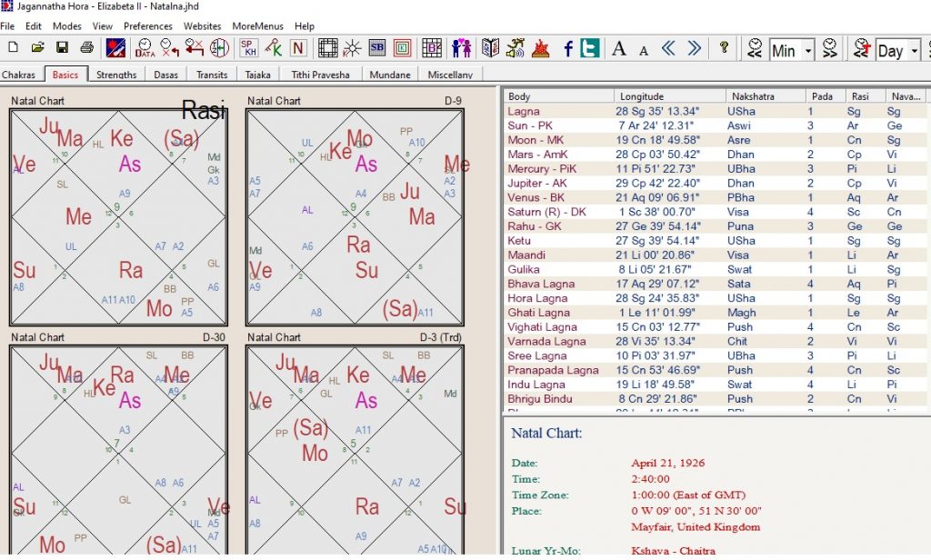Viewport: 931px width, 560px height.
Task: Select the Jupiter - AK row
Action: tap(715, 183)
